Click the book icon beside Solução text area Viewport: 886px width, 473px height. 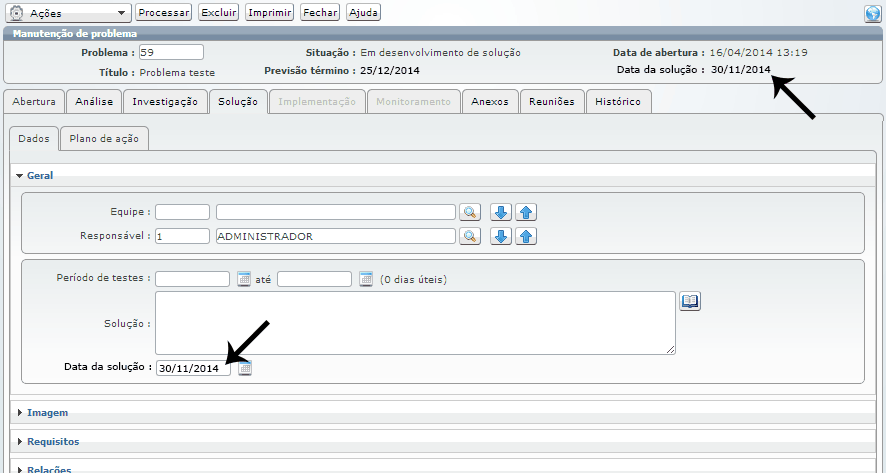(x=690, y=301)
